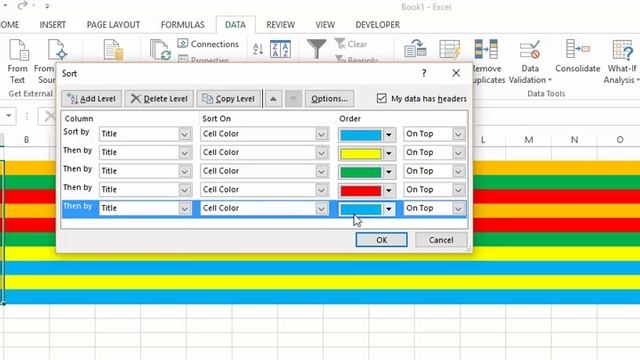Screen dimensions: 640x360
Task: Open color picker arrow for selected last level
Action: (389, 209)
